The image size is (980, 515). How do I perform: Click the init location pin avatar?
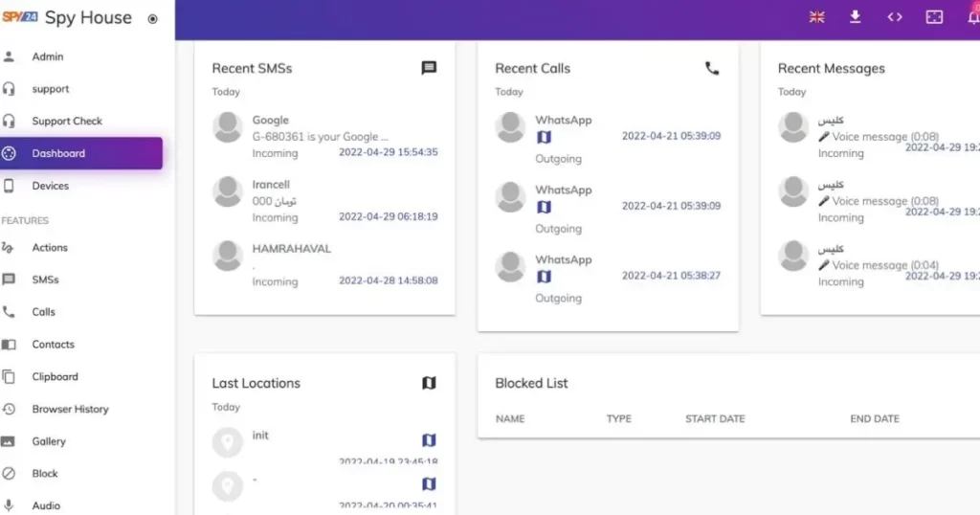(228, 442)
